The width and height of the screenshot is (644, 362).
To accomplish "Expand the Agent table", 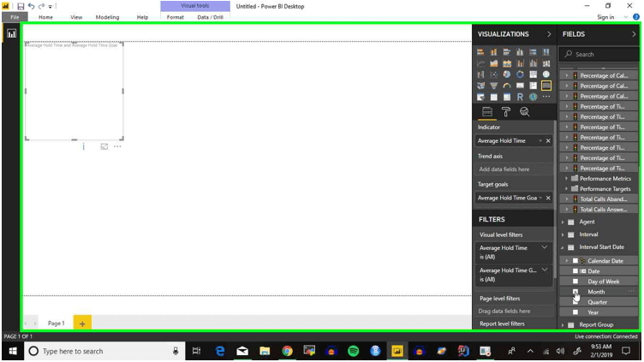I will pos(563,222).
